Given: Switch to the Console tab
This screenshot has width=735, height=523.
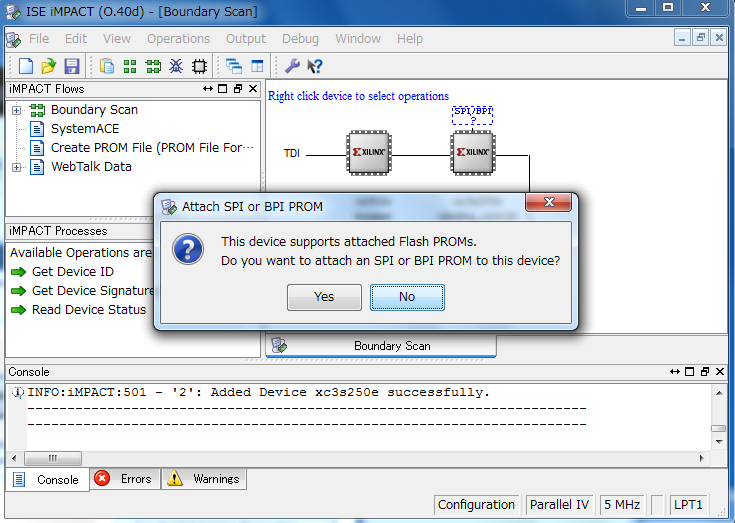Looking at the screenshot, I should 47,479.
